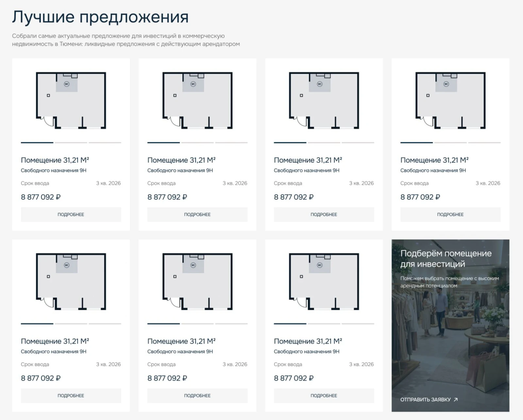Select second slide indicator on first bottom-row card
Viewport: 523px width, 420px height.
pyautogui.click(x=71, y=324)
